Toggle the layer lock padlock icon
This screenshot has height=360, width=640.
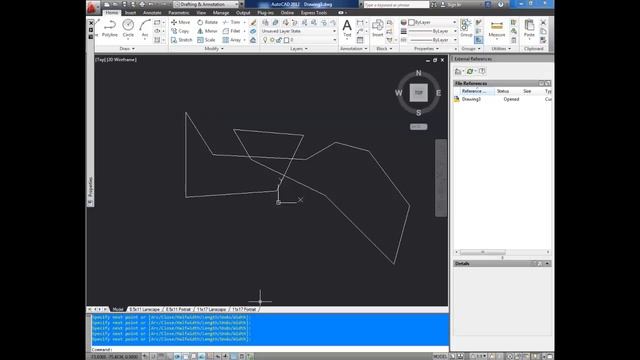(279, 40)
